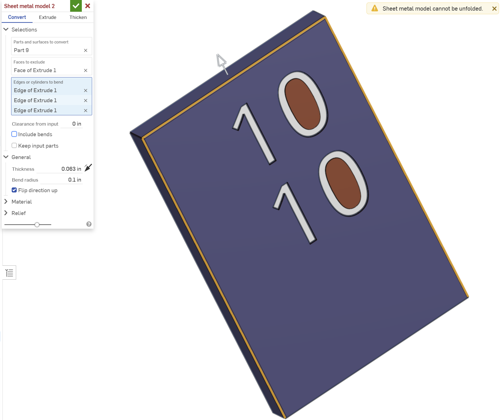Viewport: 504px width, 420px height.
Task: Flip thickness direction arrow icon
Action: (88, 168)
